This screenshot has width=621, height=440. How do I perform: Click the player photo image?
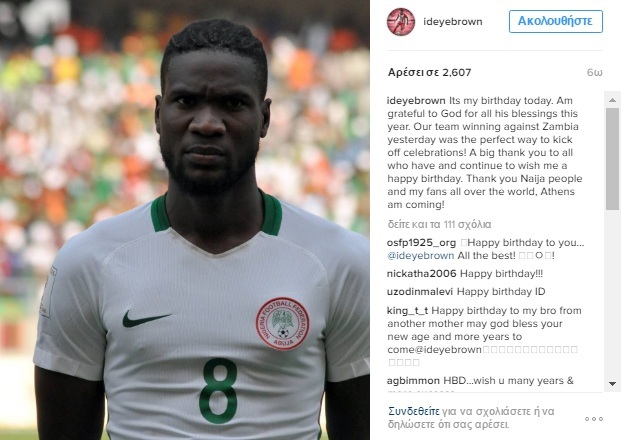[x=185, y=220]
